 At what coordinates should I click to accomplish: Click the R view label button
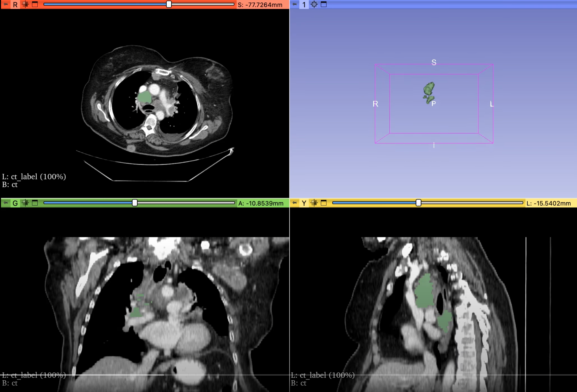click(x=15, y=4)
